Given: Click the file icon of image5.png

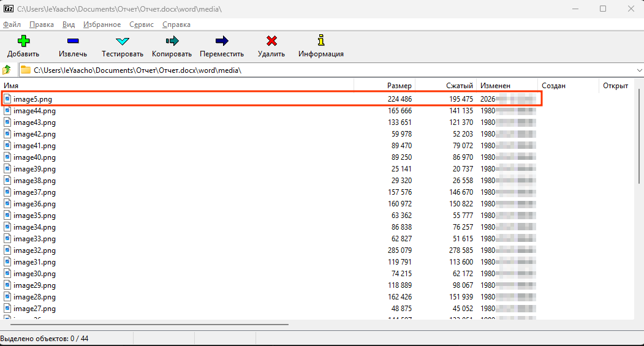Looking at the screenshot, I should (7, 99).
